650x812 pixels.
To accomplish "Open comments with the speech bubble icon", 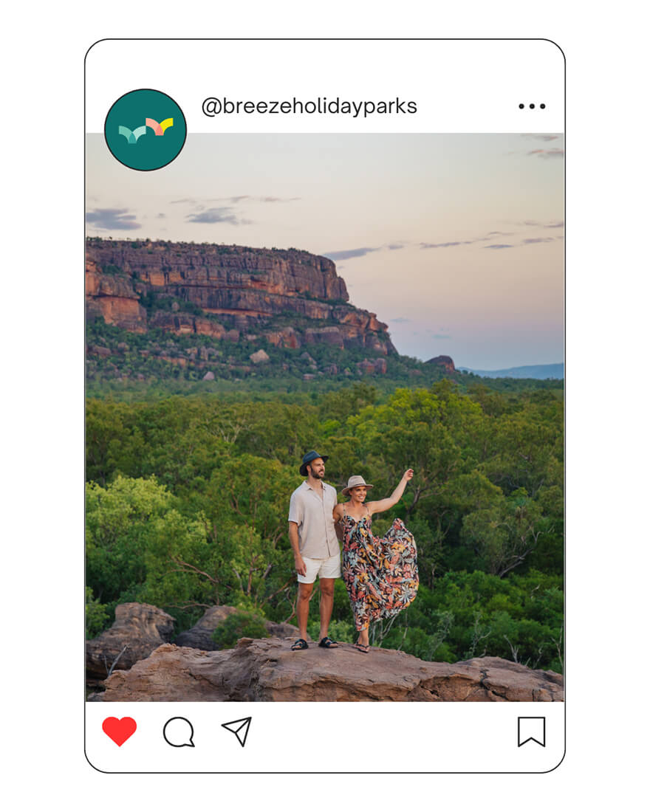I will (179, 732).
